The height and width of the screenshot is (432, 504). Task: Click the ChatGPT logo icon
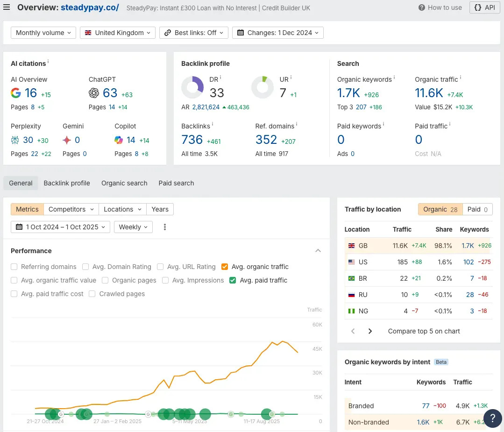94,93
